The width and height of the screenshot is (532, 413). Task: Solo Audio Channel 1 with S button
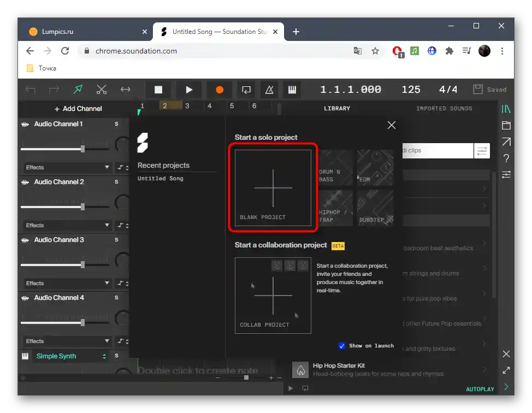point(116,124)
